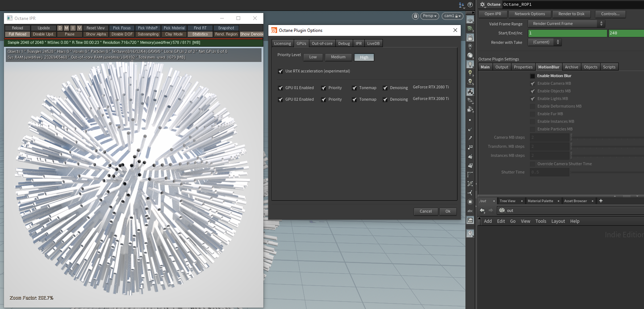Click the curve hull display icon
The image size is (644, 309).
470,175
